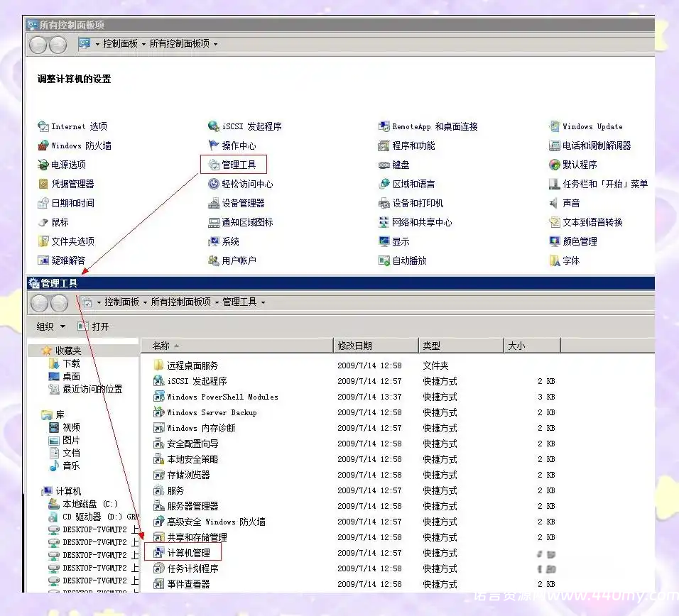
Task: Open the 电源选项 icon
Action: (43, 165)
